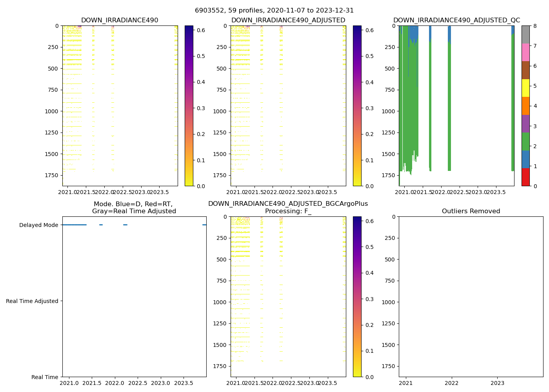
Task: Click the "Outliers Removed" plot title
Action: pyautogui.click(x=471, y=211)
